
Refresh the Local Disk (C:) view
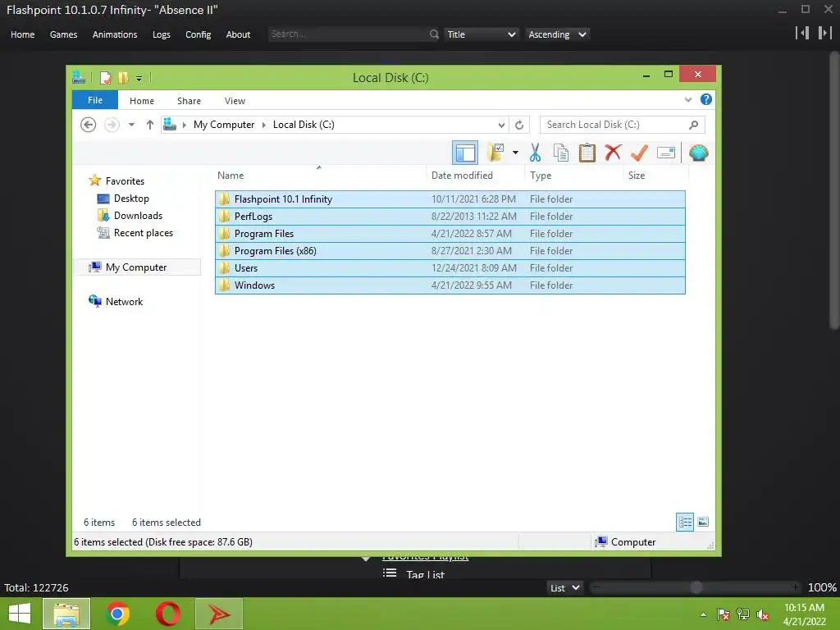[x=519, y=125]
